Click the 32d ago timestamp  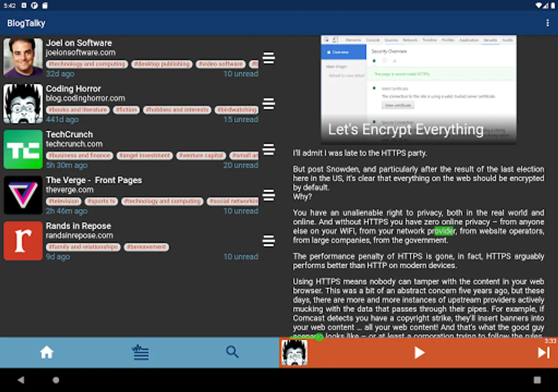(60, 74)
